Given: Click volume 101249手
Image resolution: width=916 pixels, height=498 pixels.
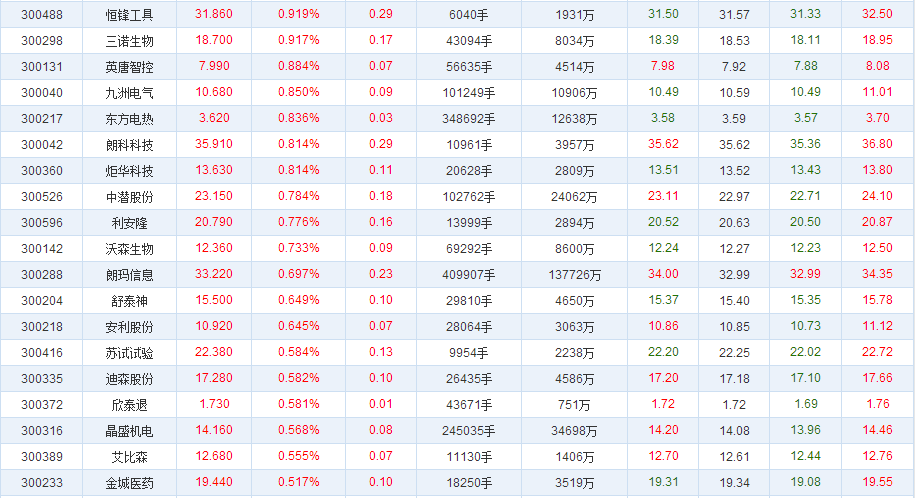Looking at the screenshot, I should coord(469,93).
